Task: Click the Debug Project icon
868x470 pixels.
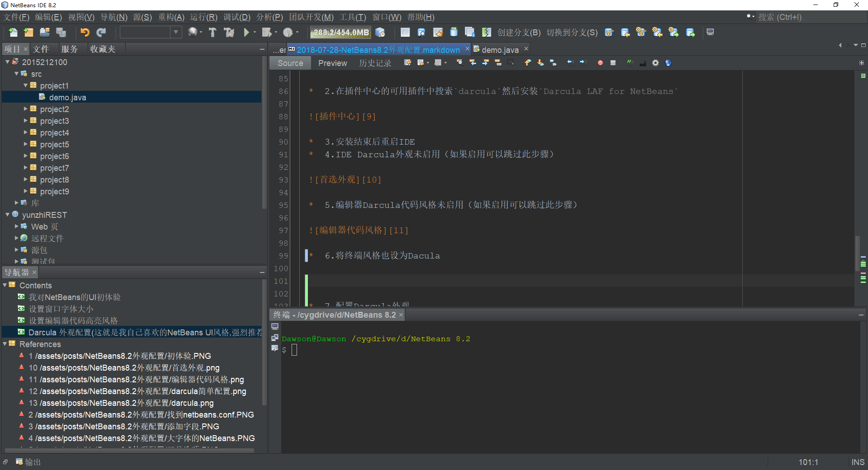Action: pos(267,32)
